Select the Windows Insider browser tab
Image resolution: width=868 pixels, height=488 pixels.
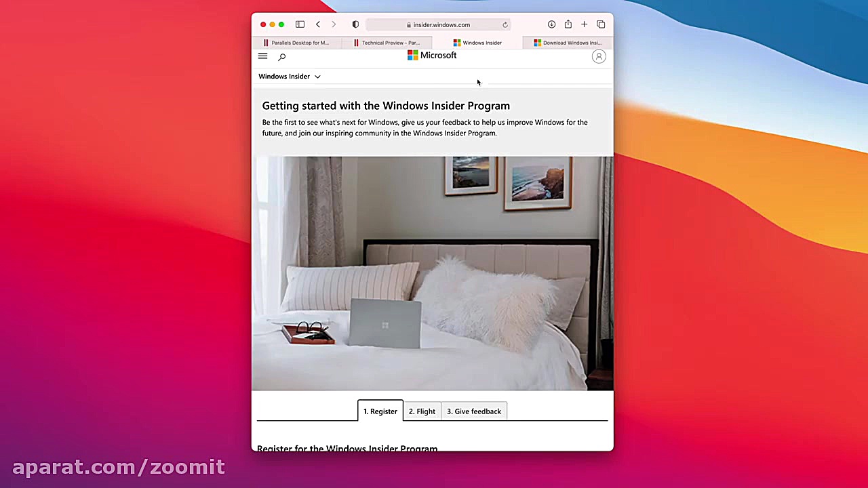[x=477, y=43]
